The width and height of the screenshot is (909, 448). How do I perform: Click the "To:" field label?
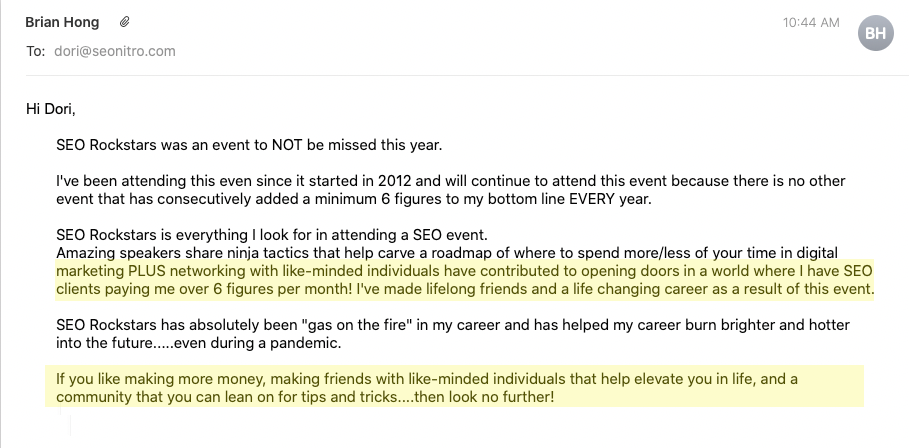click(x=35, y=51)
